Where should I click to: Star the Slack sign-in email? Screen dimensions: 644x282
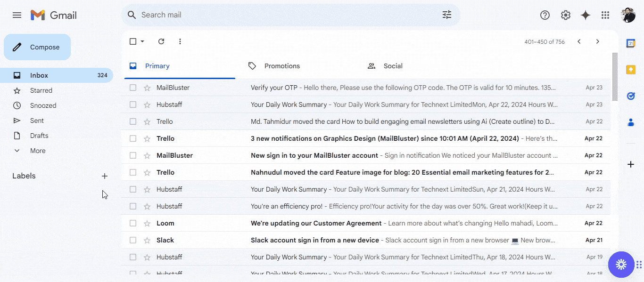tap(146, 240)
